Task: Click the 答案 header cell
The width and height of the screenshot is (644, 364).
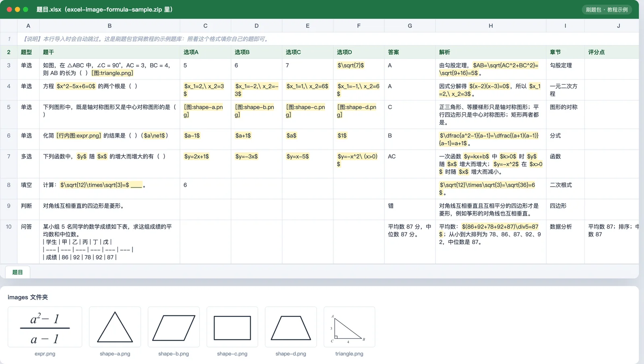Action: point(410,52)
